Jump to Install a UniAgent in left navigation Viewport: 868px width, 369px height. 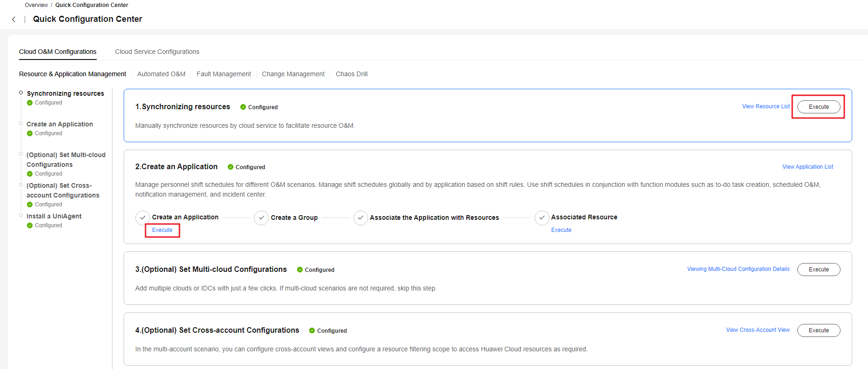tap(54, 216)
